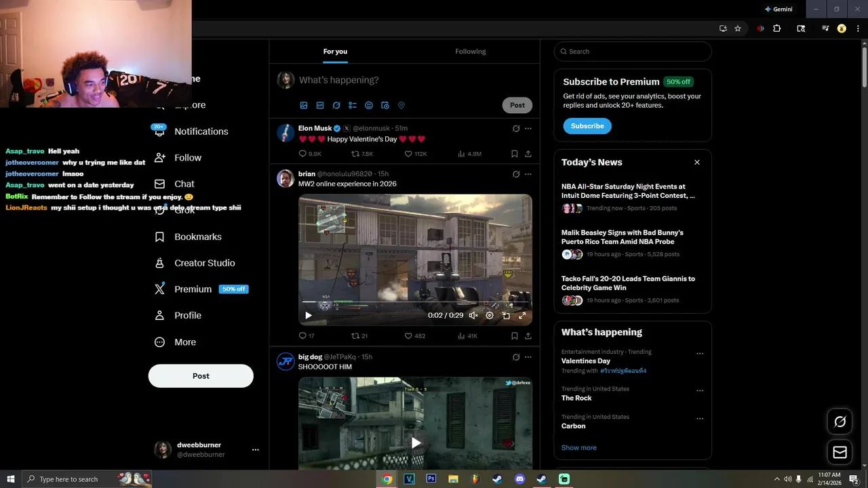Make the MW2 video fullscreen
The image size is (868, 488).
click(x=522, y=315)
